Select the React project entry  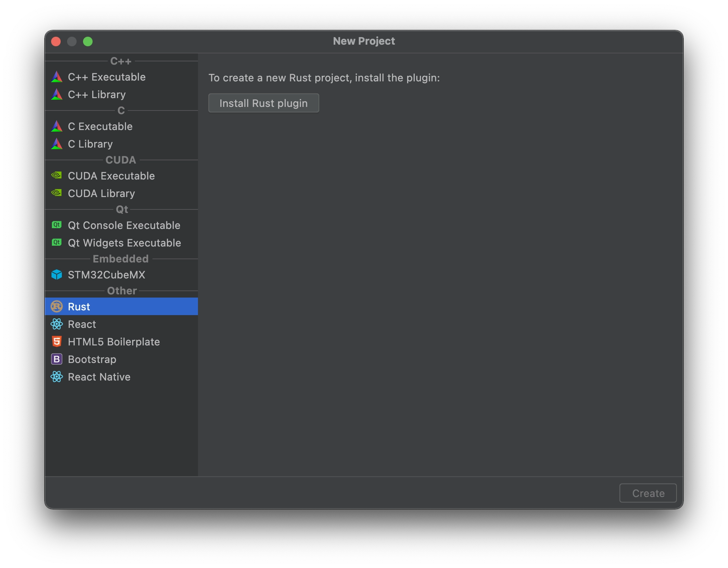(x=121, y=324)
